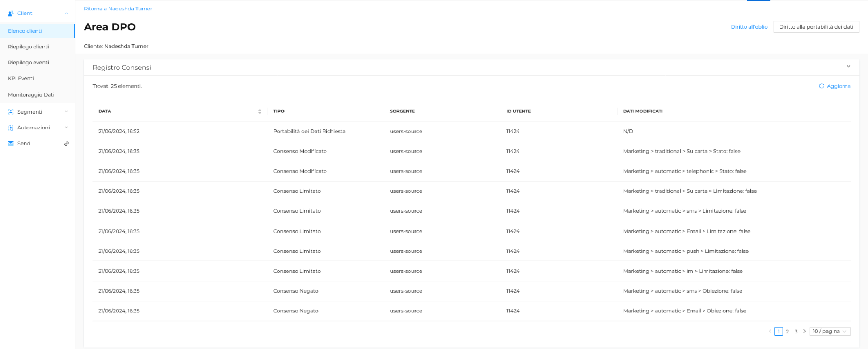The image size is (868, 349).
Task: Click the TIPO column header
Action: click(x=279, y=111)
